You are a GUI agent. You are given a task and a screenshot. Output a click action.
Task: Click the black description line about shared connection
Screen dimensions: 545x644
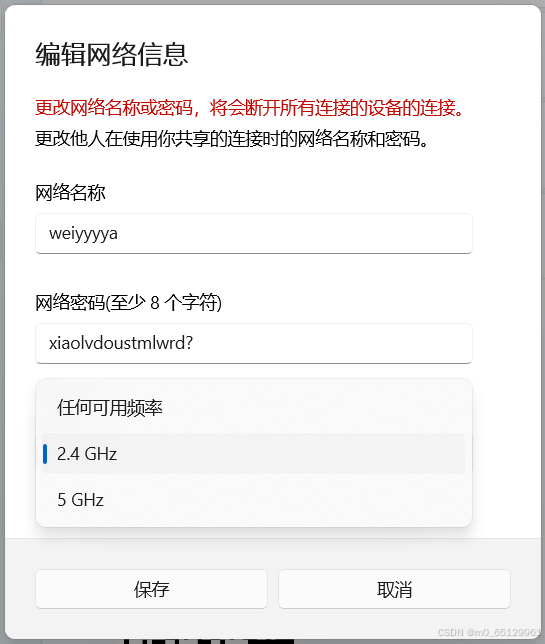(232, 139)
